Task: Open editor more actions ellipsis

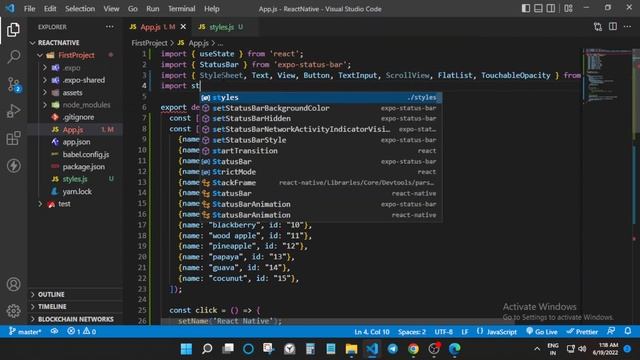Action: click(627, 27)
